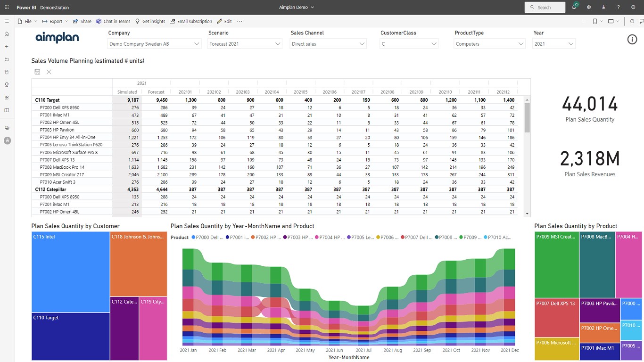Click the download icon in header
644x362 pixels.
coord(603,8)
